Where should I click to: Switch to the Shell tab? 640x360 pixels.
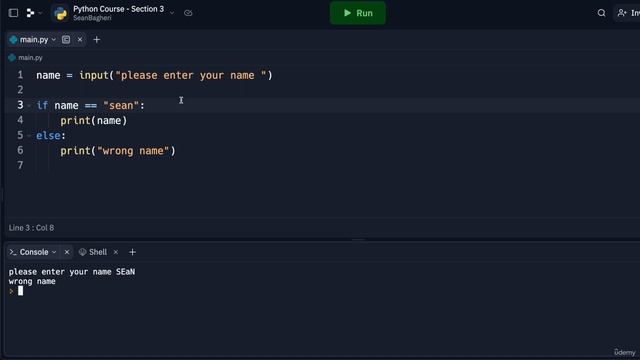pyautogui.click(x=93, y=252)
